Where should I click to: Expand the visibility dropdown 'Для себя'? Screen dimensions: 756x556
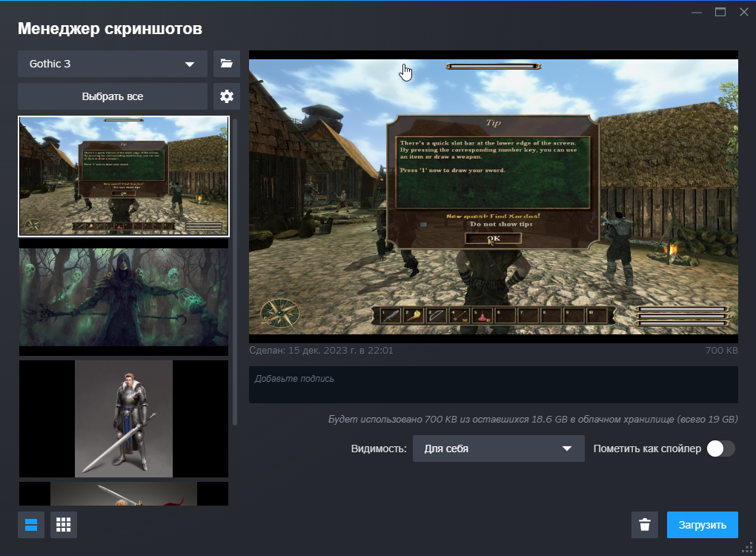[499, 449]
